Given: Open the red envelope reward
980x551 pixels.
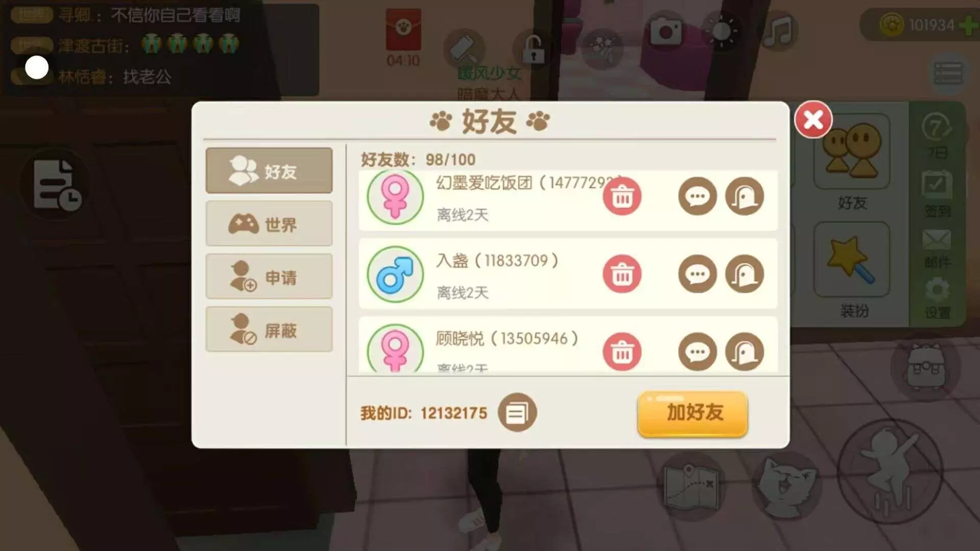Looking at the screenshot, I should [x=403, y=30].
